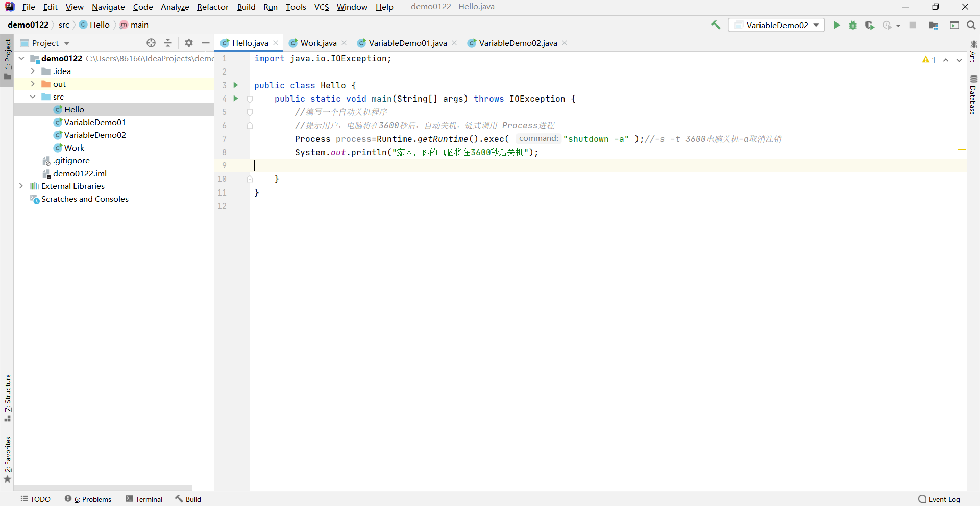Select .gitignore file in project tree
Viewport: 980px width, 506px height.
pos(71,160)
